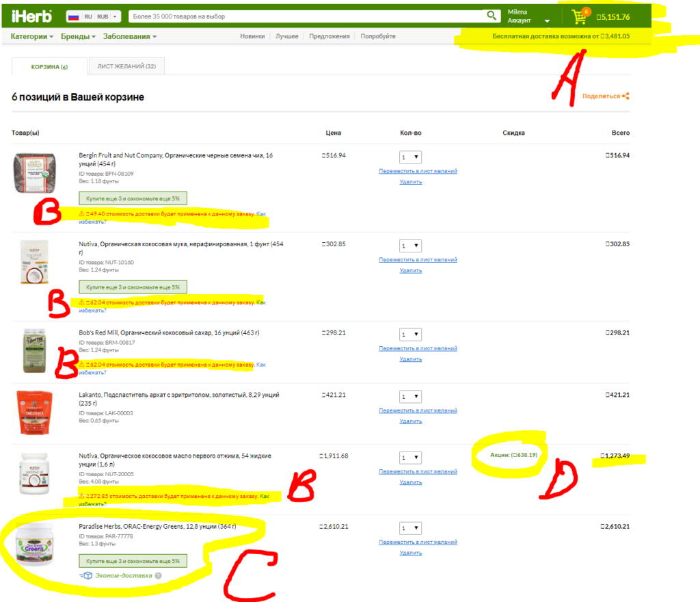The width and height of the screenshot is (700, 602).
Task: Open the Предложения menu item
Action: [329, 36]
